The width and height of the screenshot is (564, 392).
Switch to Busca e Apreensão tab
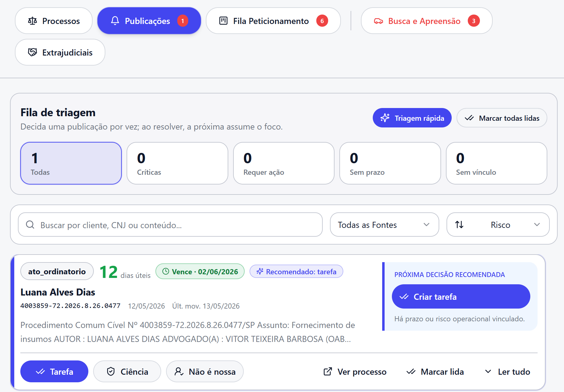(426, 21)
